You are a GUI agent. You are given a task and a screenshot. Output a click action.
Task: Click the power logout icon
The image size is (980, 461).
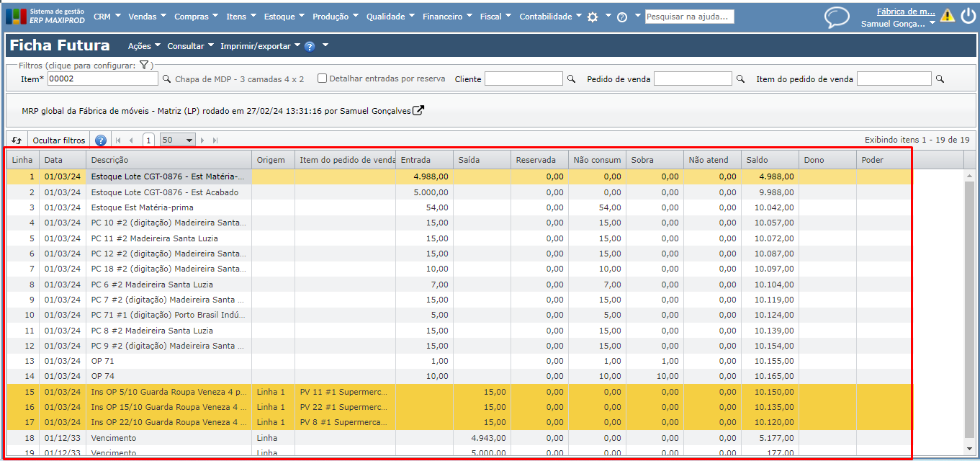(x=968, y=16)
